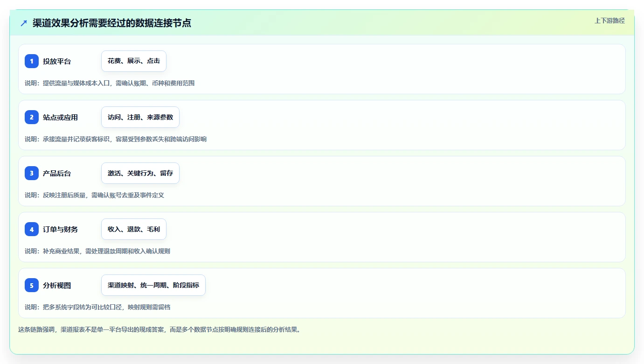Click step badge 5 for 分析视图

click(32, 285)
